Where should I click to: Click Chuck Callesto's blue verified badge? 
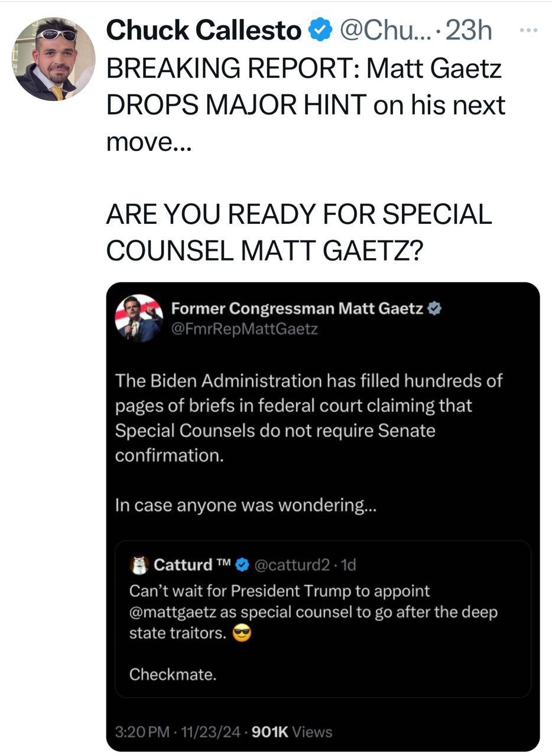tap(320, 31)
